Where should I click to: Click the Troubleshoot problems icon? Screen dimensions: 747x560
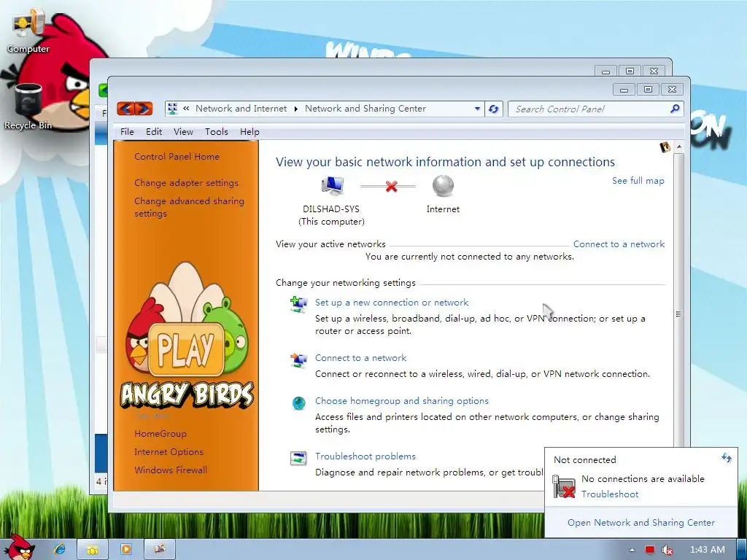[x=298, y=459]
